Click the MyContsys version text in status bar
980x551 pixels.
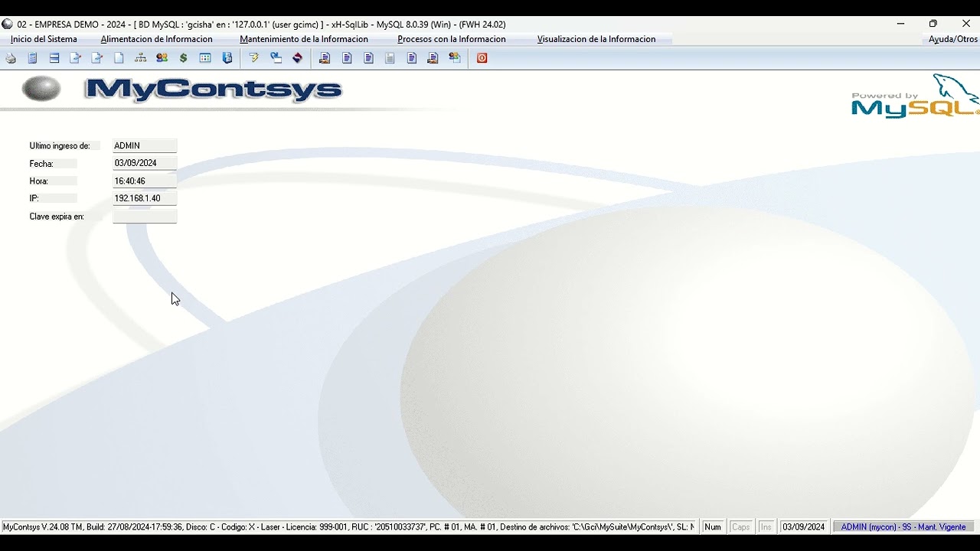[348, 527]
